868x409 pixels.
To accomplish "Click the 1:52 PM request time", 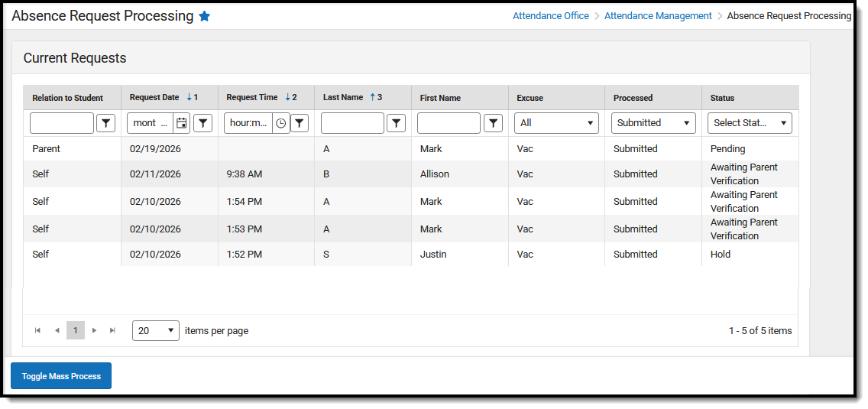I will pos(245,255).
